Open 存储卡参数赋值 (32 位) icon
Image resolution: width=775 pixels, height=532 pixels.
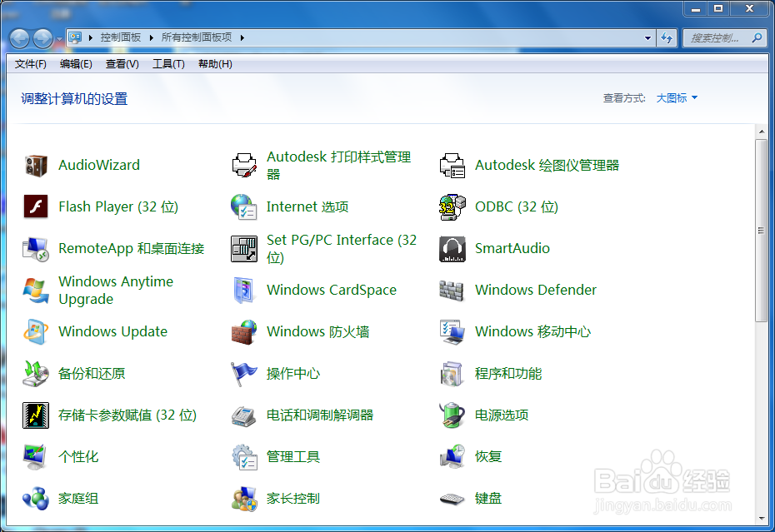coord(36,415)
